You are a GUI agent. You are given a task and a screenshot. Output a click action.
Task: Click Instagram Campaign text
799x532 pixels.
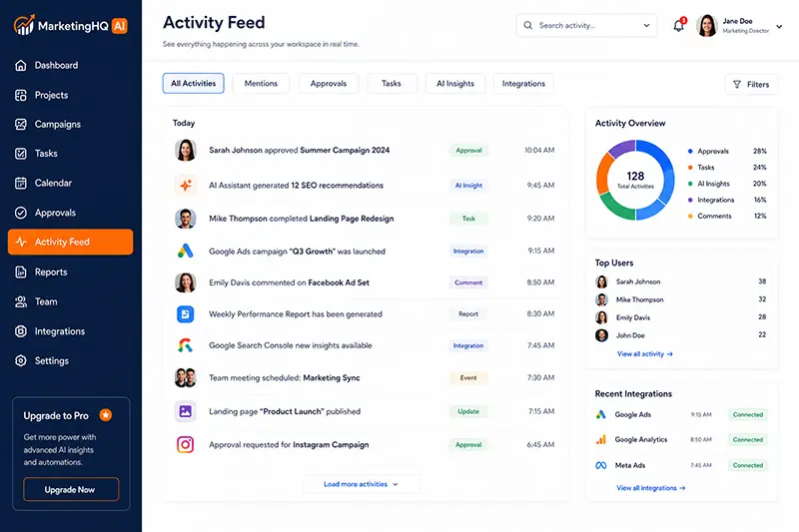pos(331,444)
